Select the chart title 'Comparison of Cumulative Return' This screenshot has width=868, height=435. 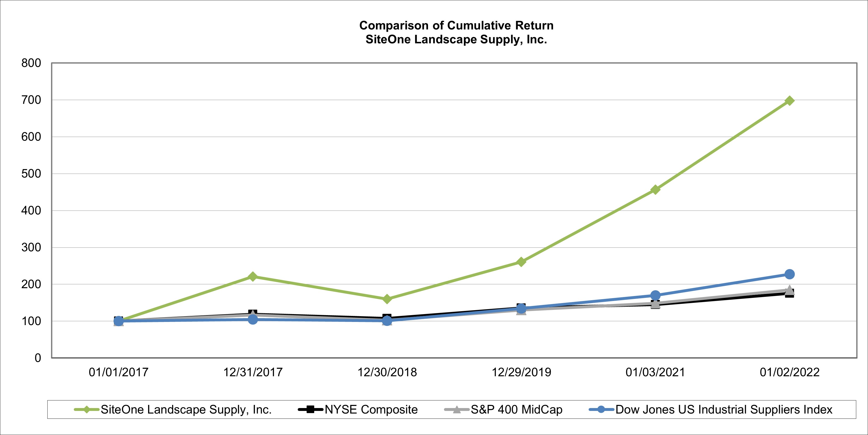pos(456,26)
